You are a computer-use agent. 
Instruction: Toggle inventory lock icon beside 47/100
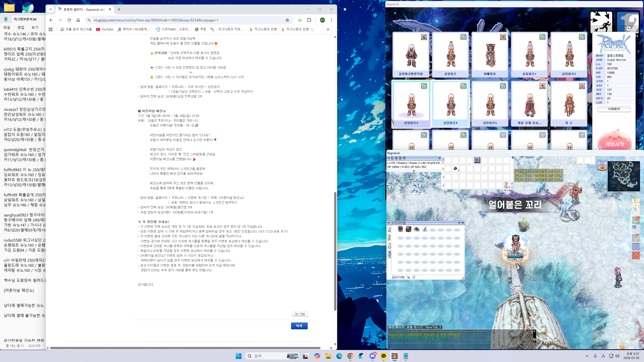click(x=408, y=277)
